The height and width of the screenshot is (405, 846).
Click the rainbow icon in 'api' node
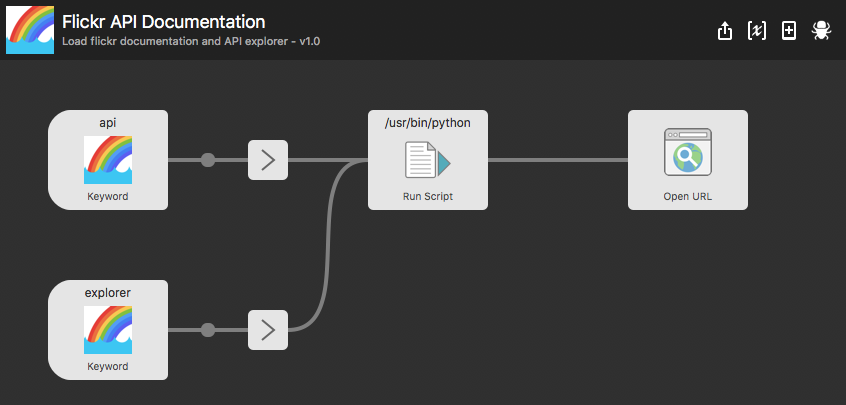[108, 160]
